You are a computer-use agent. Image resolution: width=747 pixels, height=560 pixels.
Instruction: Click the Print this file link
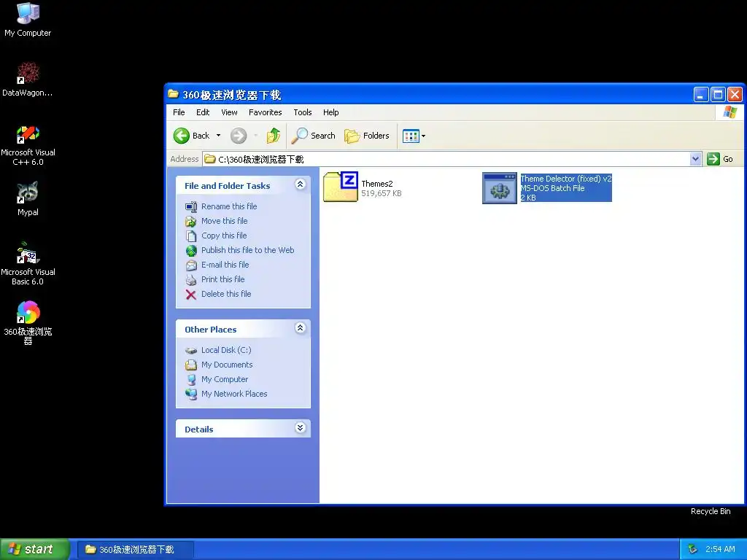click(223, 279)
